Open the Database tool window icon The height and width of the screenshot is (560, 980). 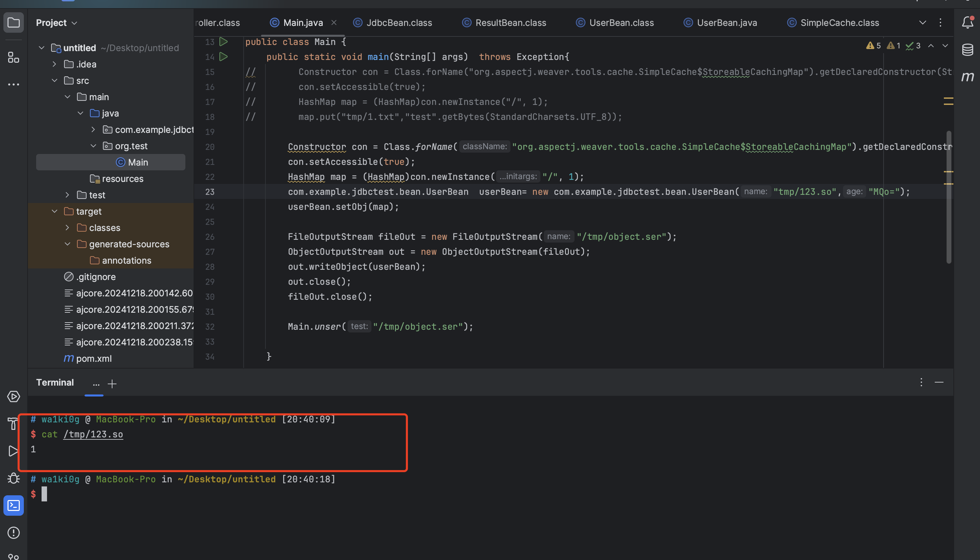point(967,50)
